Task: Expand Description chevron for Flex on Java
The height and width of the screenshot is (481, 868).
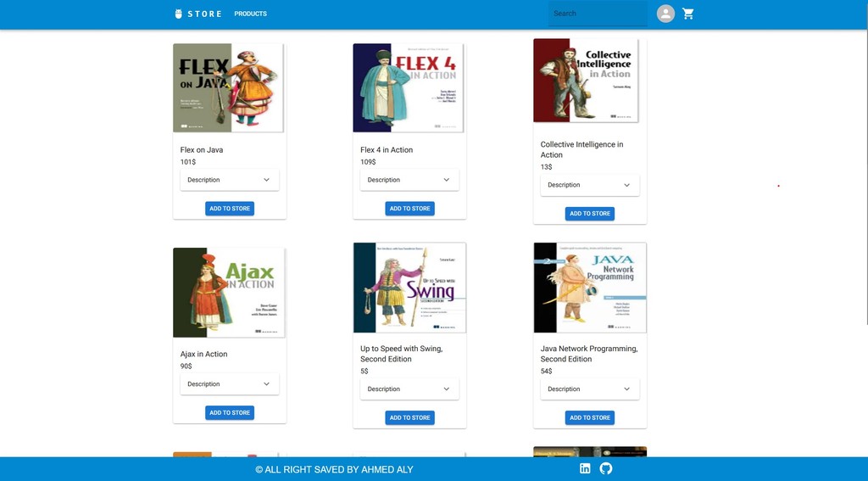Action: click(266, 180)
